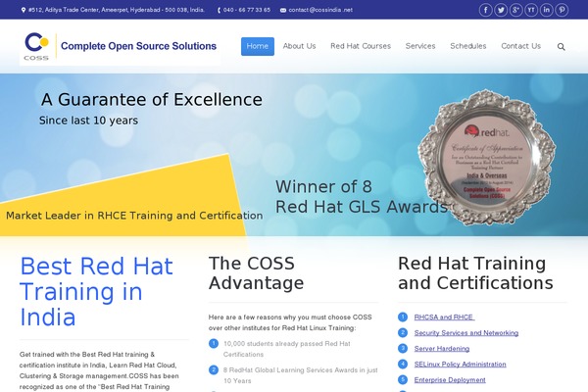588x392 pixels.
Task: Open the RHCSA and RHCE link
Action: [444, 318]
